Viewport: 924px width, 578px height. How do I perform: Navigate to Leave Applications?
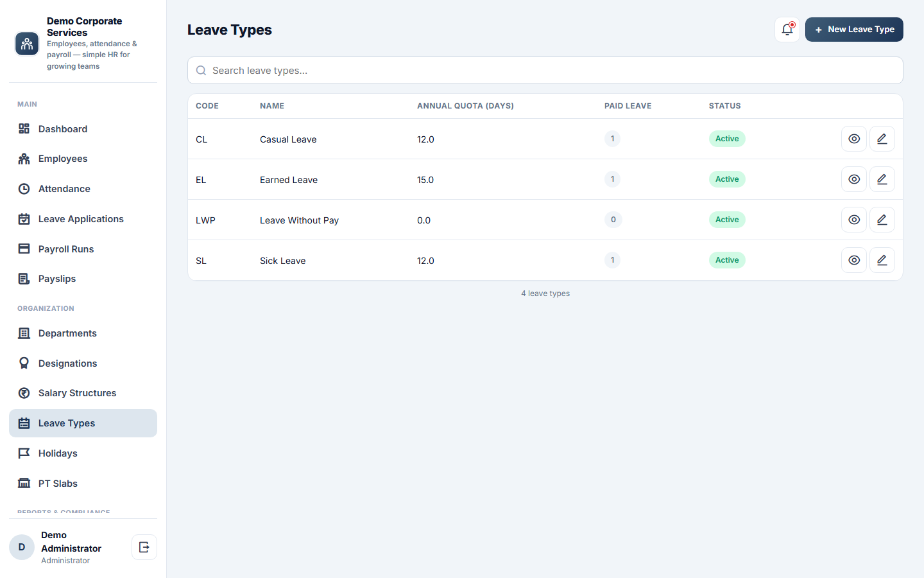point(83,219)
